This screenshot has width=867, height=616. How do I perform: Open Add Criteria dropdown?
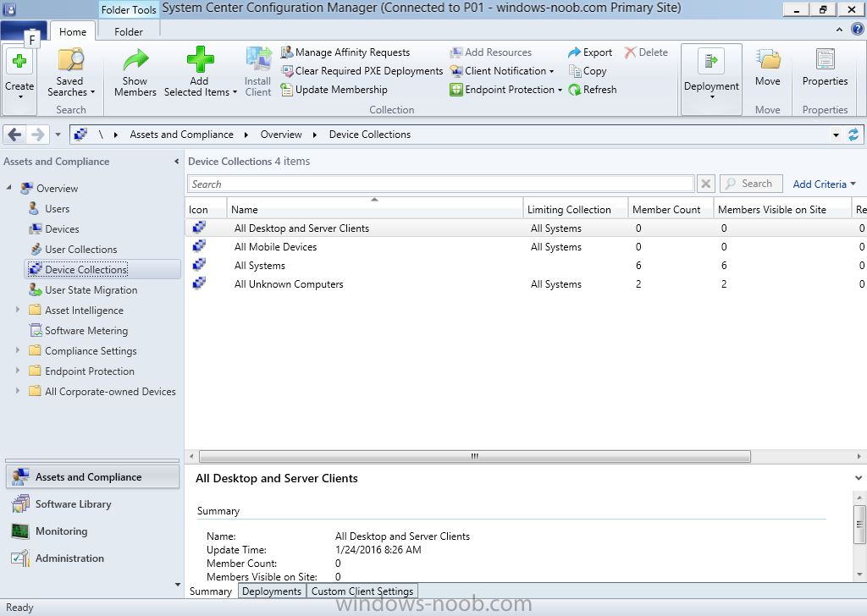[824, 184]
